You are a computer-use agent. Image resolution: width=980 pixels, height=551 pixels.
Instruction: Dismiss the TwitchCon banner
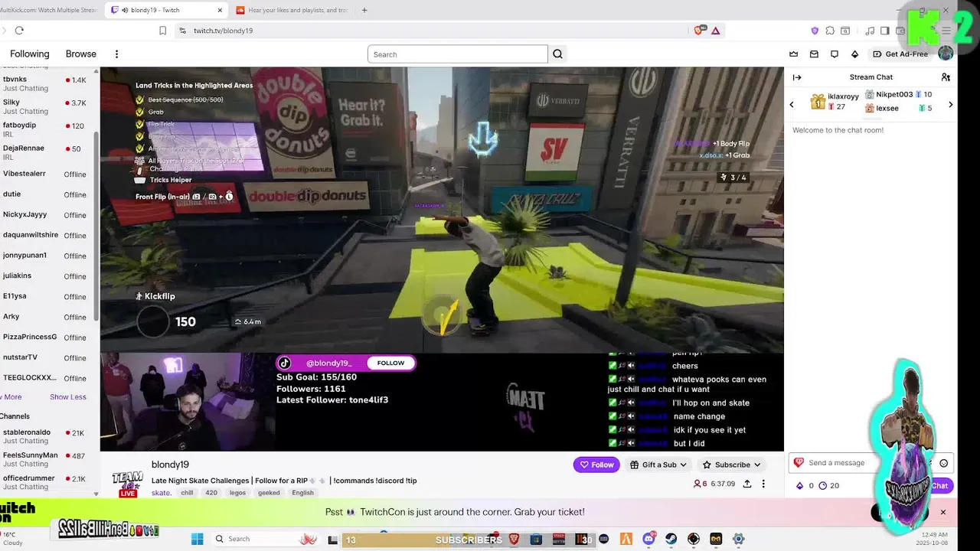[x=943, y=512]
